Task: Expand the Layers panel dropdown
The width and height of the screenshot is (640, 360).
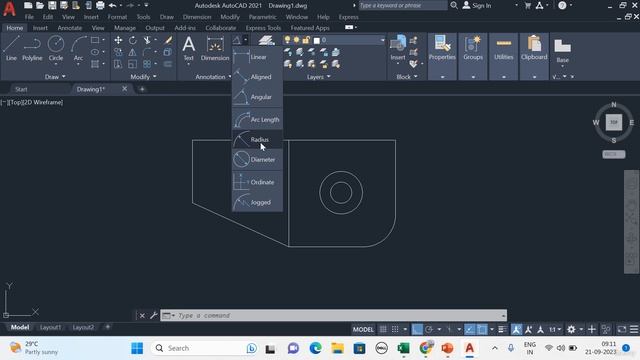Action: click(318, 77)
